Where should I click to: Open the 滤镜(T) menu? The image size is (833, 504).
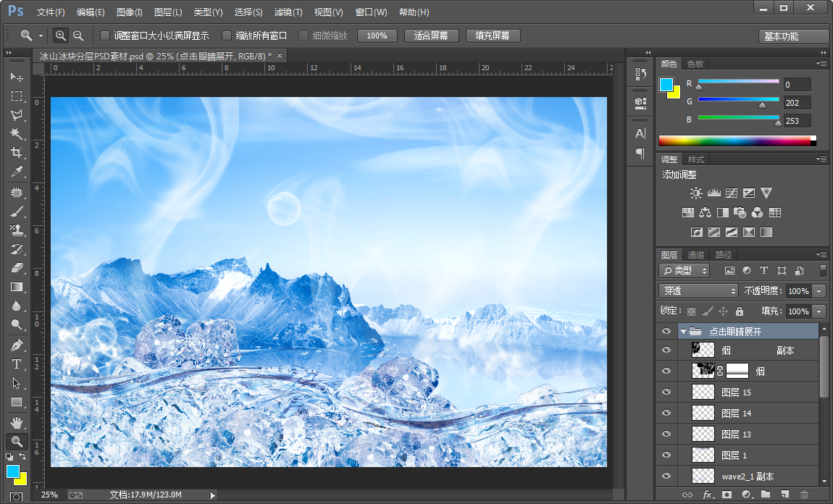point(288,12)
